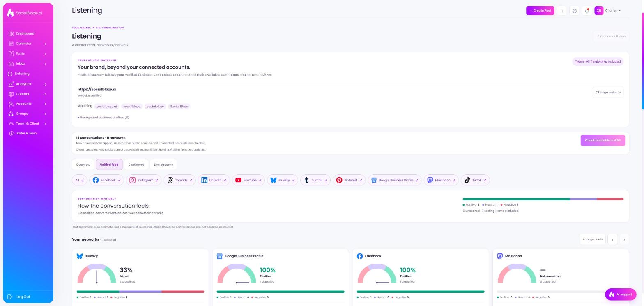Click the Content sidebar icon
Viewport: 644px width, 306px height.
(11, 94)
